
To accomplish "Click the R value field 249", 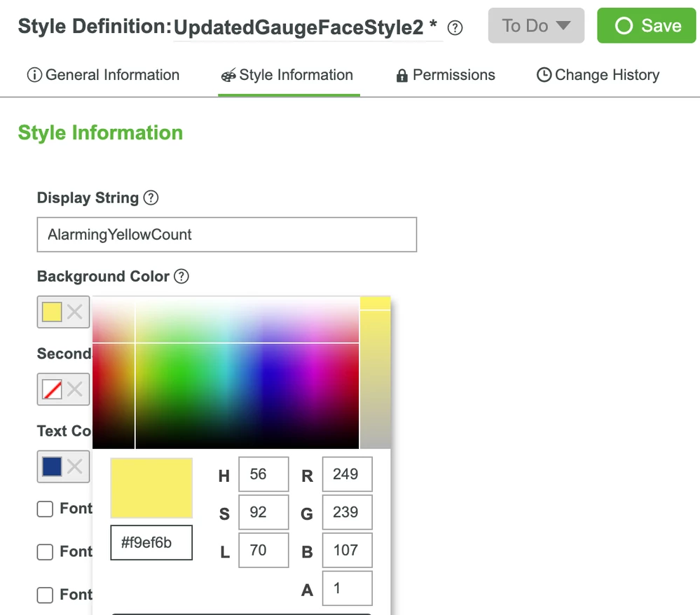I will 348,474.
